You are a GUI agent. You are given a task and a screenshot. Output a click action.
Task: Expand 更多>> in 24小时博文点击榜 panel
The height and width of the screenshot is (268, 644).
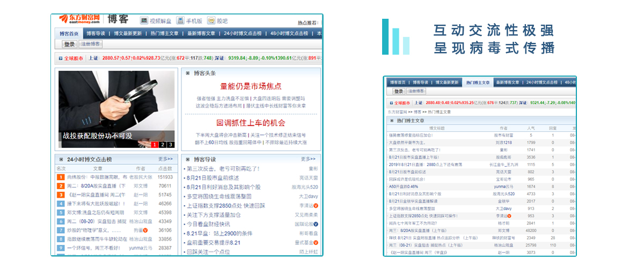point(165,159)
